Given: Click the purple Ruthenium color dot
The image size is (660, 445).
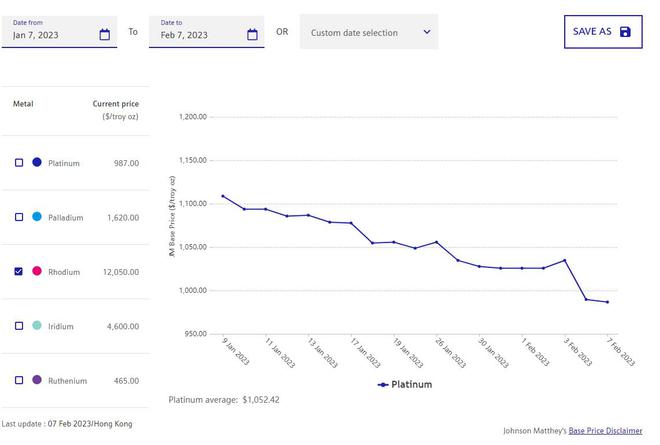Looking at the screenshot, I should pos(37,380).
